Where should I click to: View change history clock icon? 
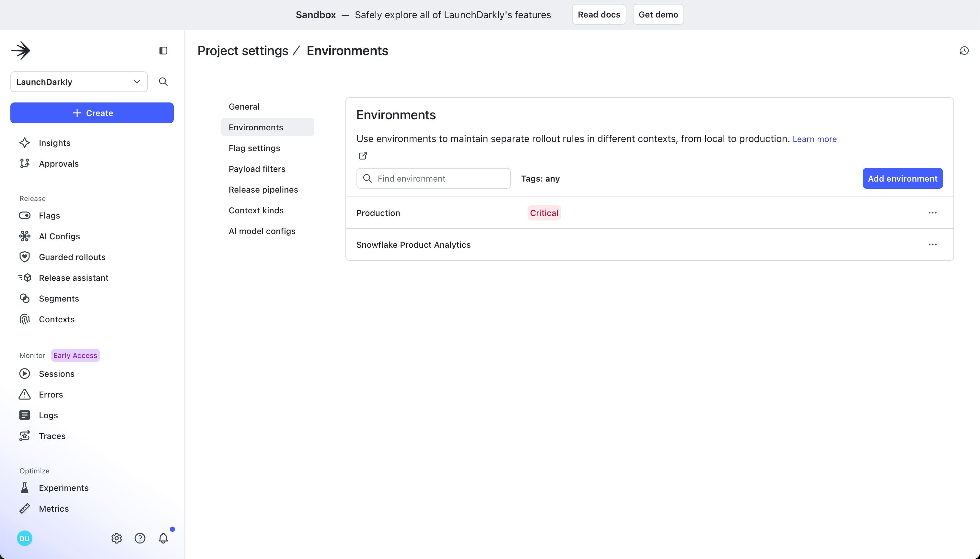point(964,51)
